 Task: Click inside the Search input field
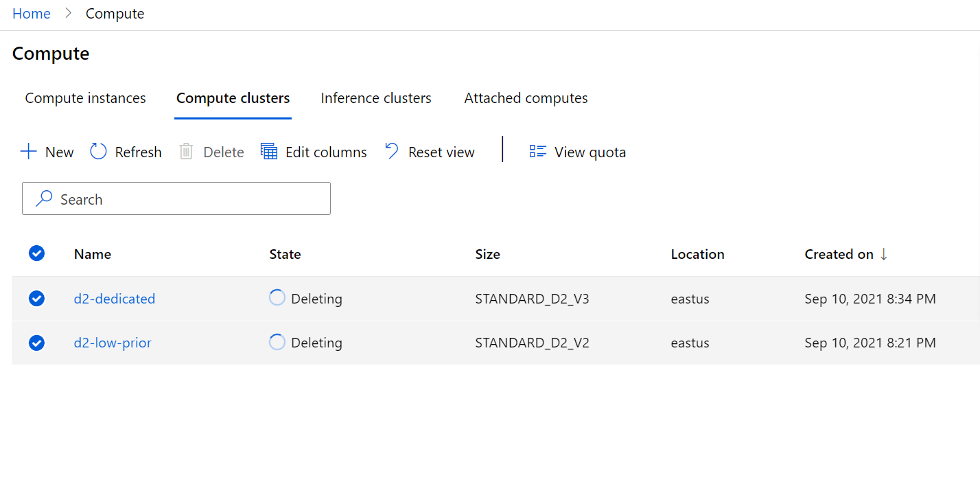coord(176,198)
